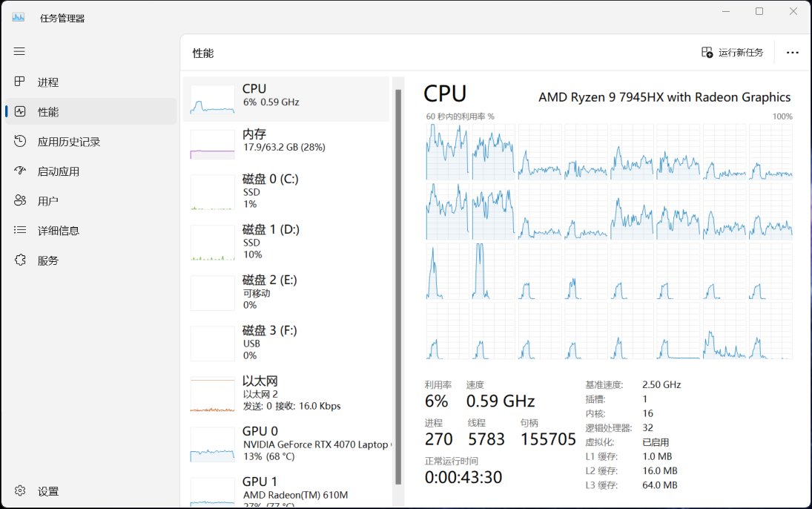Open the 服务 services puzzle icon

pos(20,260)
